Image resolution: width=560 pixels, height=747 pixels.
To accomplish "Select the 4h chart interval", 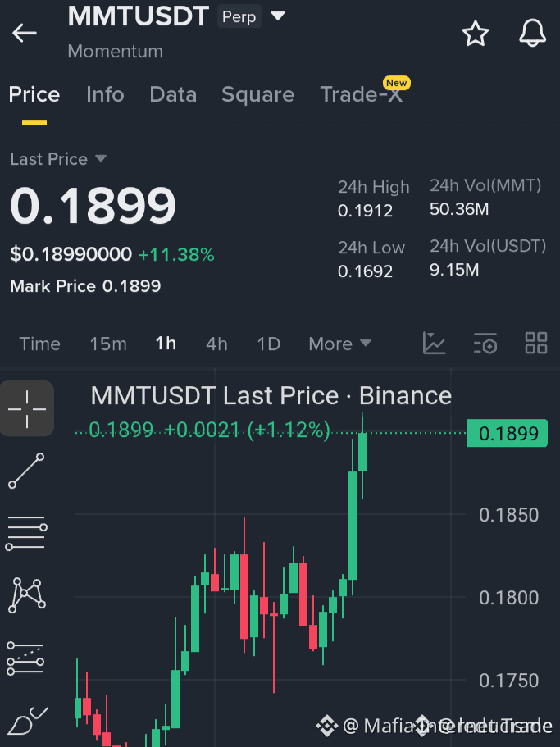I will point(216,344).
